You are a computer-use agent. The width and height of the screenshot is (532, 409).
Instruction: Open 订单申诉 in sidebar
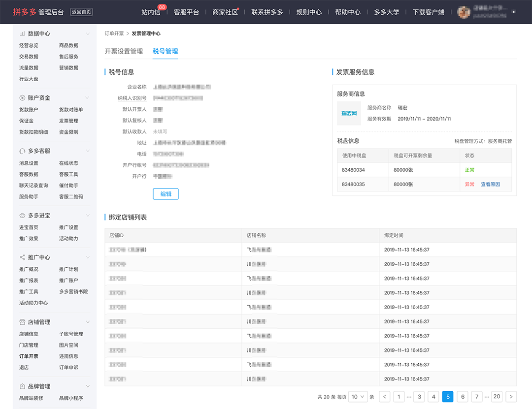pos(68,368)
